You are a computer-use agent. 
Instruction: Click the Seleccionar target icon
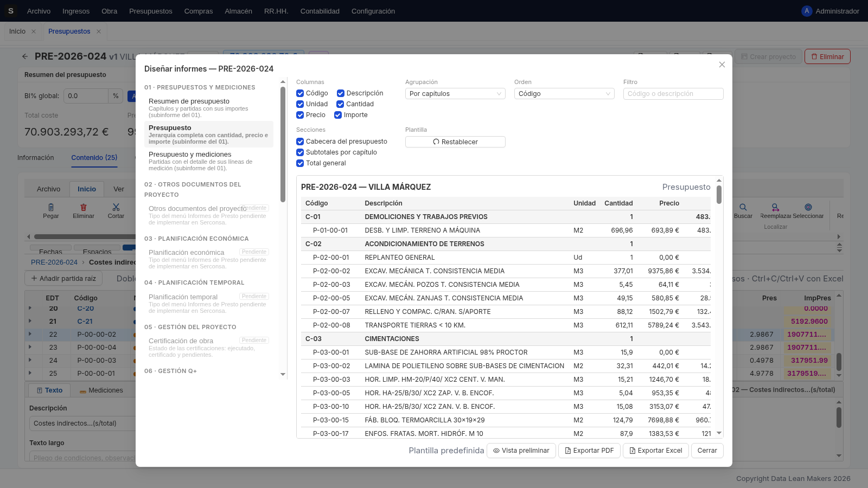[808, 207]
